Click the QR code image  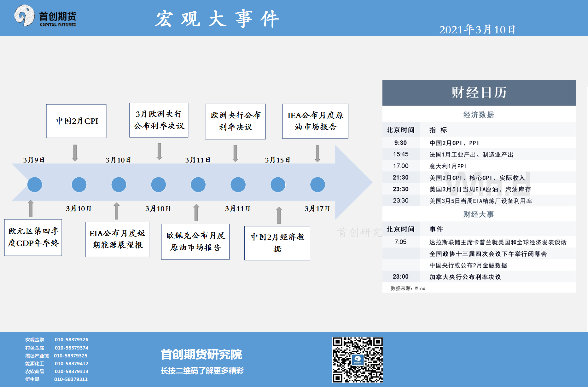[358, 360]
